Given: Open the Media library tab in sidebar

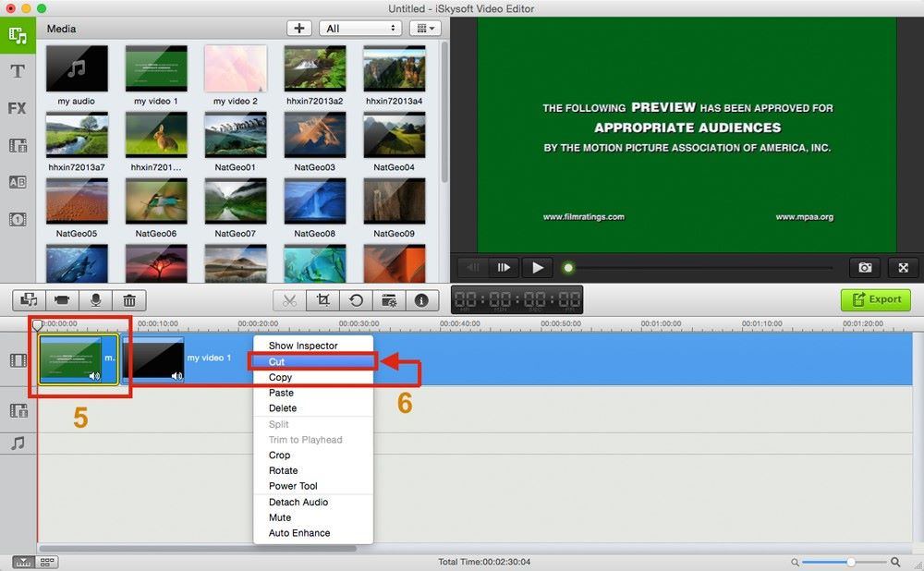Looking at the screenshot, I should [18, 35].
